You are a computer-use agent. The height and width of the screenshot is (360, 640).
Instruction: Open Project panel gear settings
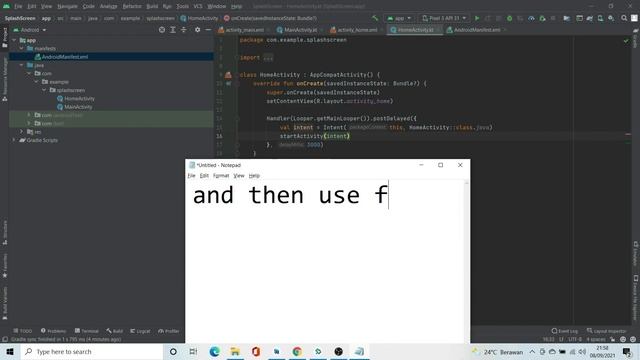point(198,30)
